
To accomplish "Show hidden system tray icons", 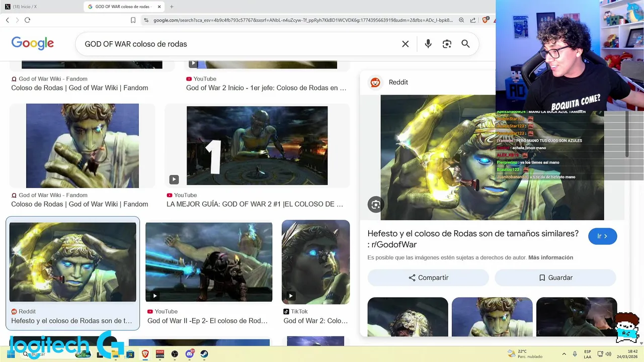I will 564,354.
